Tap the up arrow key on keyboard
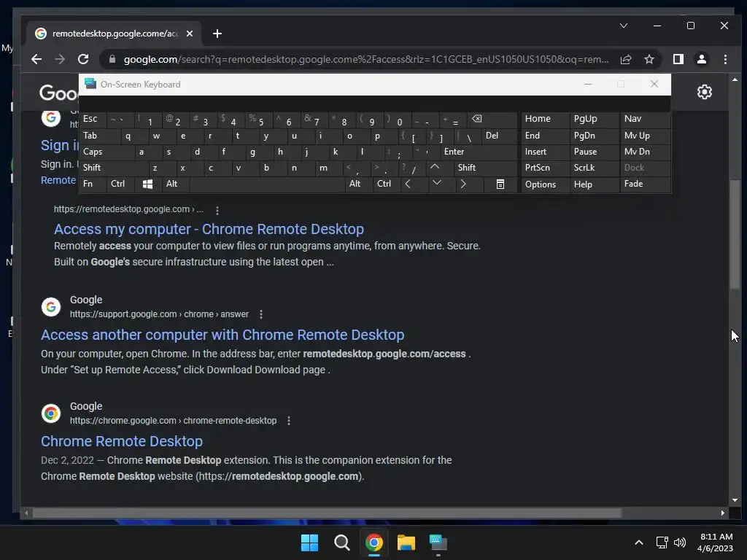The height and width of the screenshot is (560, 747). click(435, 167)
